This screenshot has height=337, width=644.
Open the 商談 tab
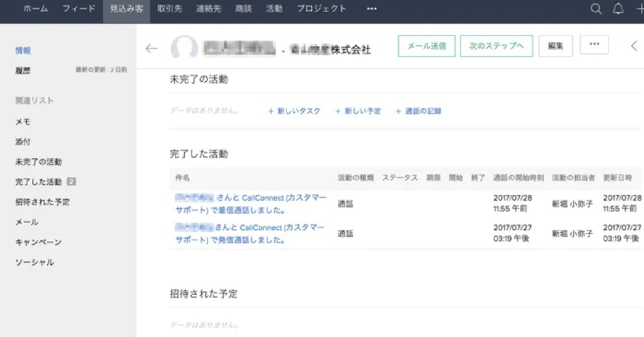[x=244, y=9]
